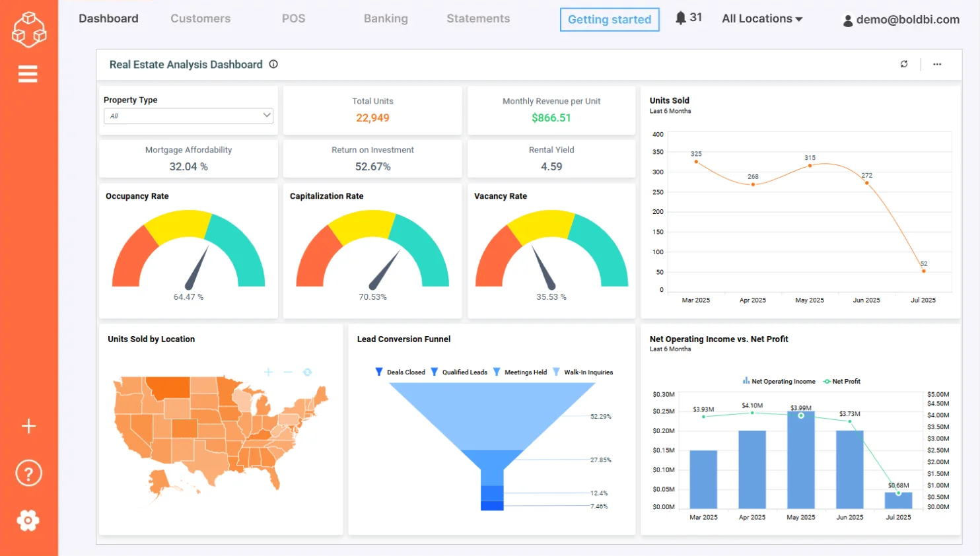
Task: Refresh the Real Estate Analysis Dashboard
Action: 904,64
